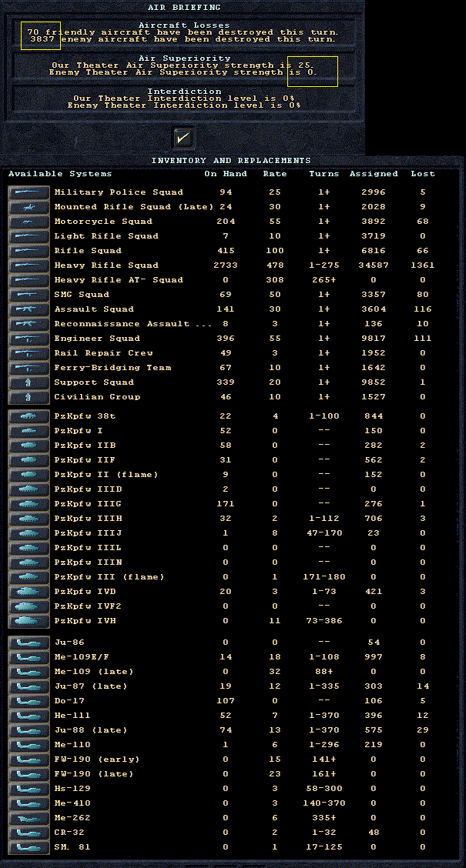Click the 'On Hand' column header
The width and height of the screenshot is (466, 868).
(x=226, y=174)
